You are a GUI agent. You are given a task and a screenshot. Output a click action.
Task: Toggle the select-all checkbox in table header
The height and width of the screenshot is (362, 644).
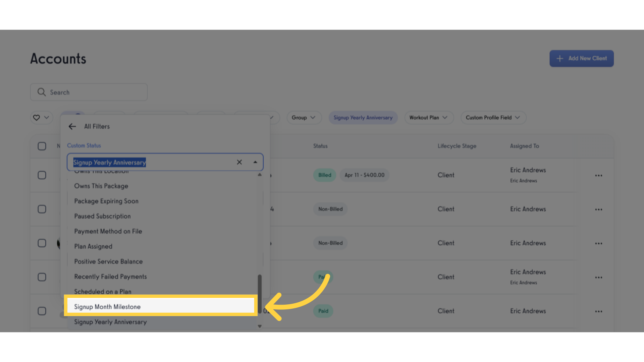(x=42, y=146)
